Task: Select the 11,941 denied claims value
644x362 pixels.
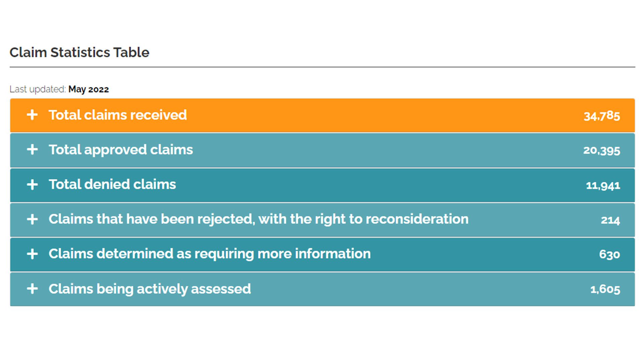Action: coord(603,185)
